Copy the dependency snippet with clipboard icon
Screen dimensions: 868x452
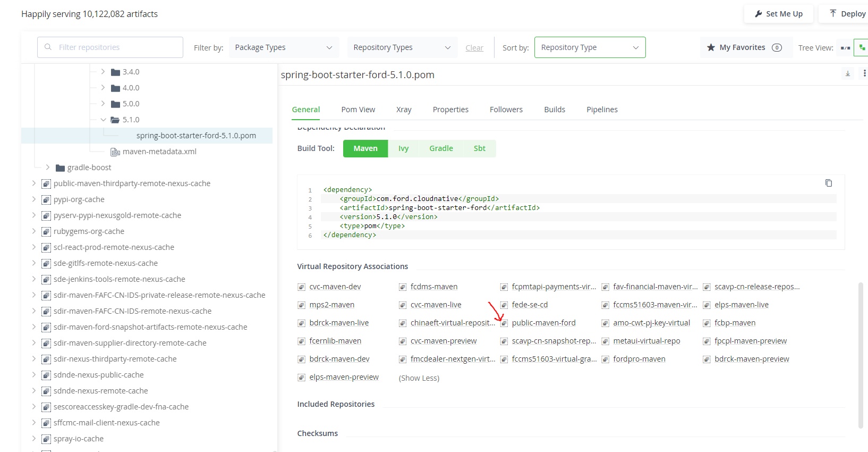click(828, 183)
